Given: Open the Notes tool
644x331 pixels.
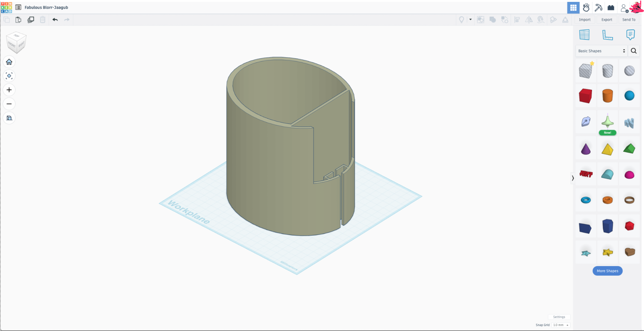Looking at the screenshot, I should (630, 34).
